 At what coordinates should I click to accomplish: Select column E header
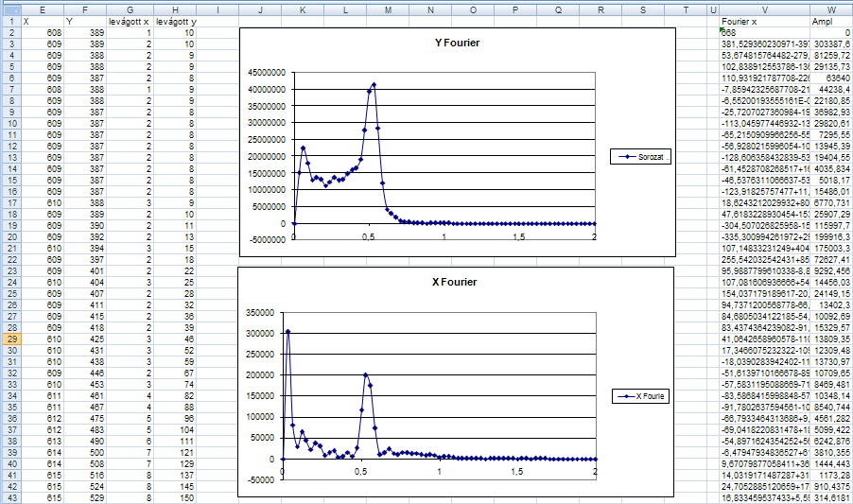pyautogui.click(x=43, y=9)
